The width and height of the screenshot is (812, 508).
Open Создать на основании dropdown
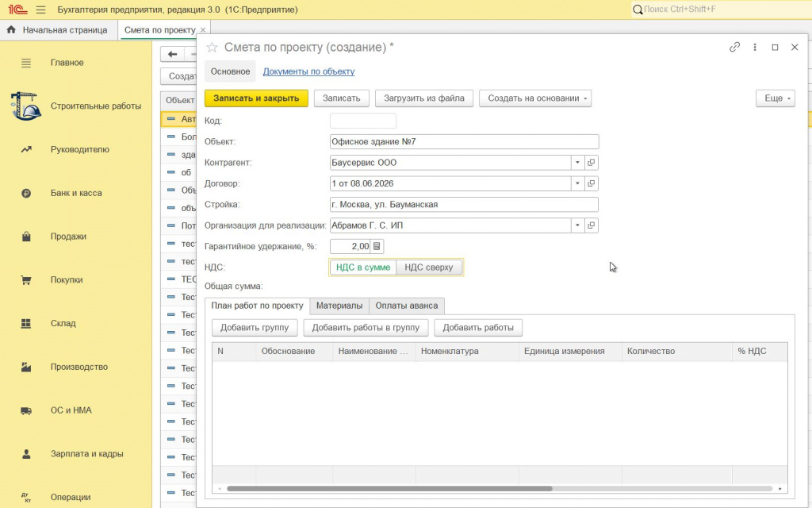pos(535,98)
